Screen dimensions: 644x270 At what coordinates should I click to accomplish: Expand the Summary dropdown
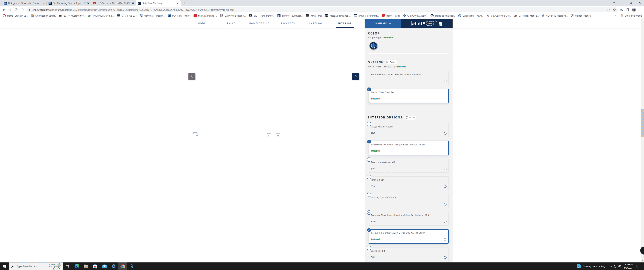(x=383, y=23)
